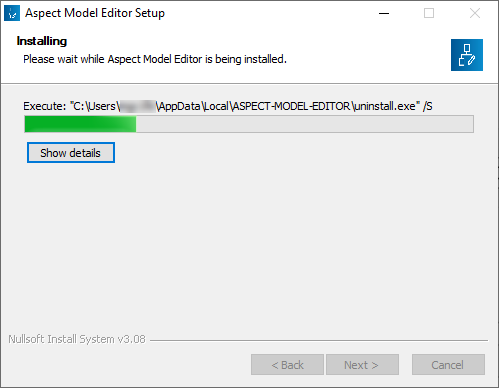Click the bold Installing heading
This screenshot has width=499, height=388.
pyautogui.click(x=42, y=41)
